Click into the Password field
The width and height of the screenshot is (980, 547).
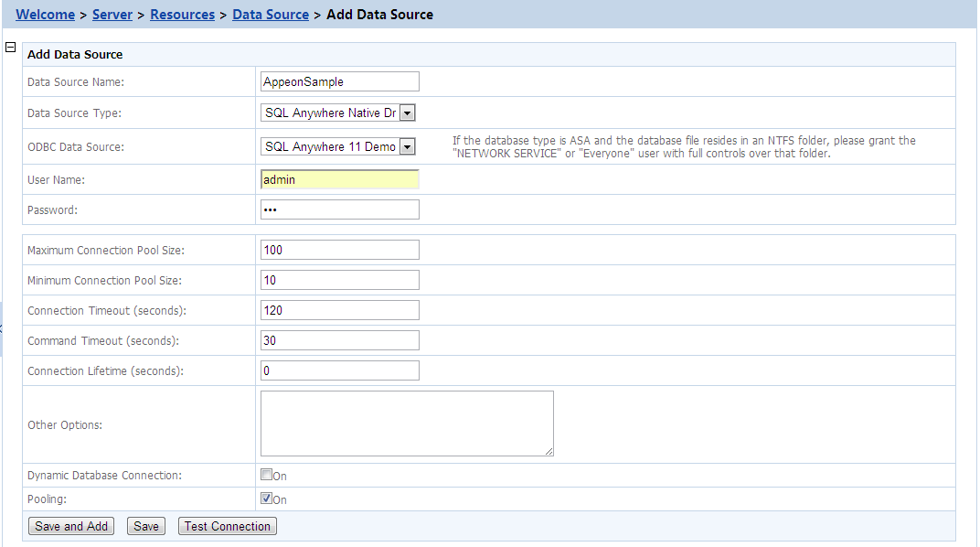pyautogui.click(x=339, y=209)
